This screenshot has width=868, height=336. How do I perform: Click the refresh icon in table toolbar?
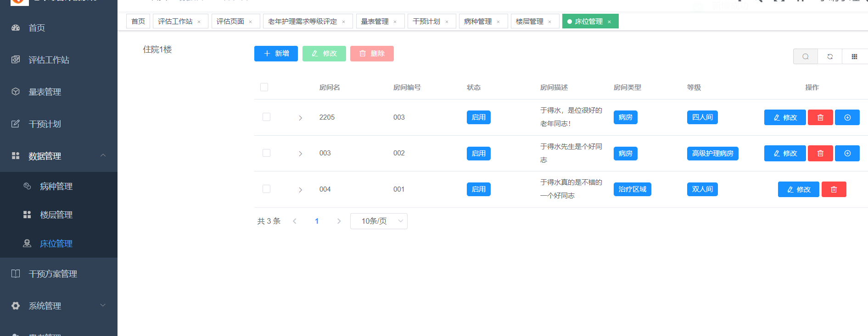point(830,56)
